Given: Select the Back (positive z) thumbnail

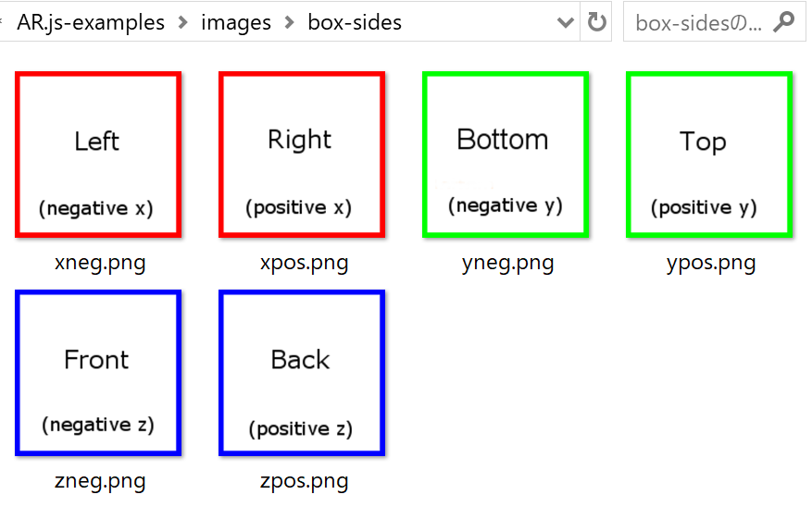Looking at the screenshot, I should coord(302,373).
